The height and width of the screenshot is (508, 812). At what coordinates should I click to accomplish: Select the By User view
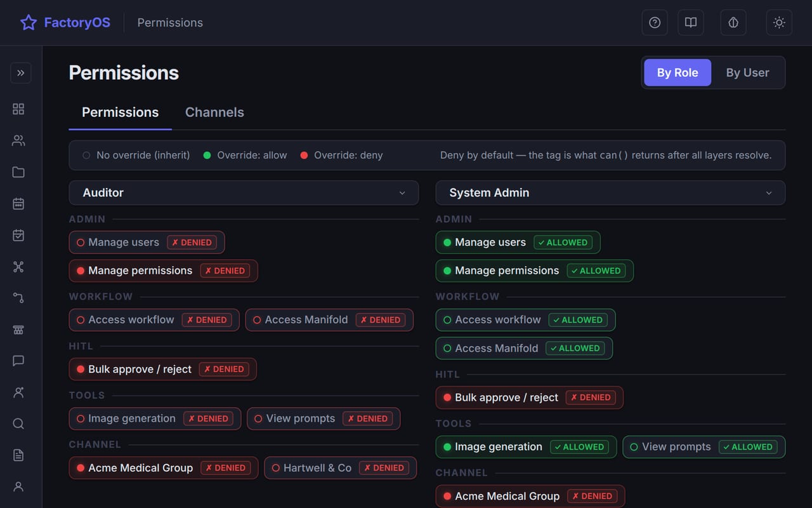[747, 72]
